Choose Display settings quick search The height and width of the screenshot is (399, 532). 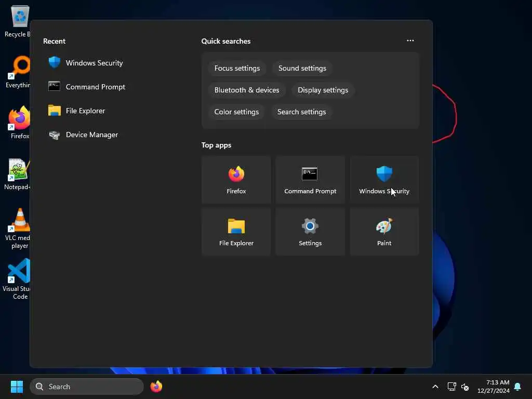coord(323,90)
